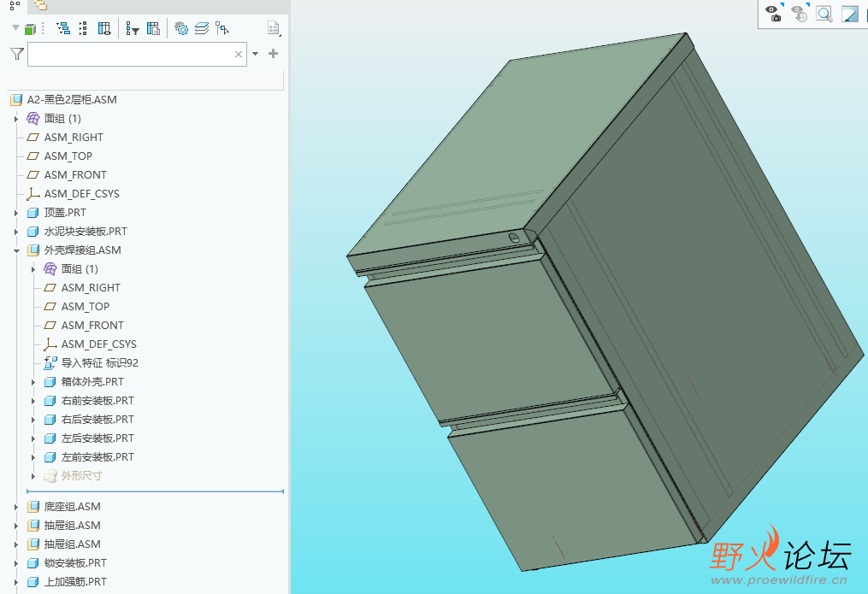This screenshot has width=868, height=594.
Task: Click the funnel filter icon beside search box
Action: click(17, 54)
